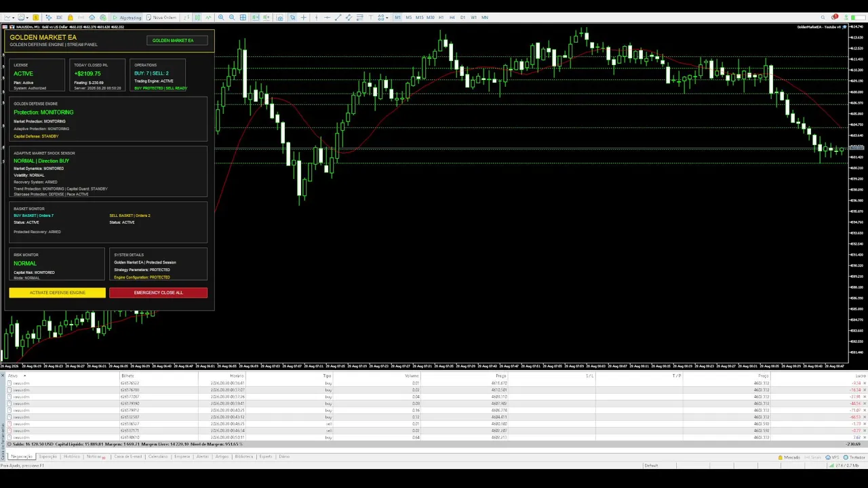Click the Horário column header

[x=237, y=375]
